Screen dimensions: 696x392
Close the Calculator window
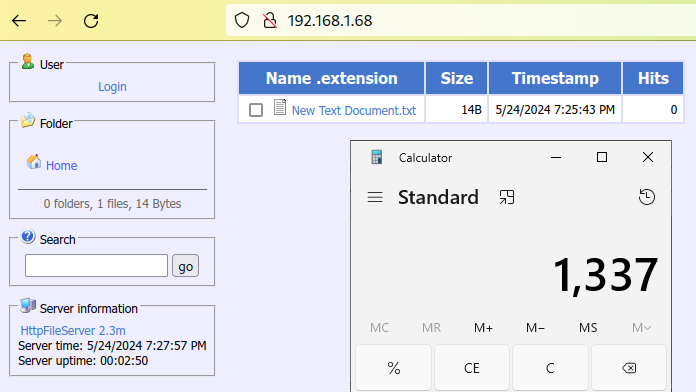click(x=648, y=157)
